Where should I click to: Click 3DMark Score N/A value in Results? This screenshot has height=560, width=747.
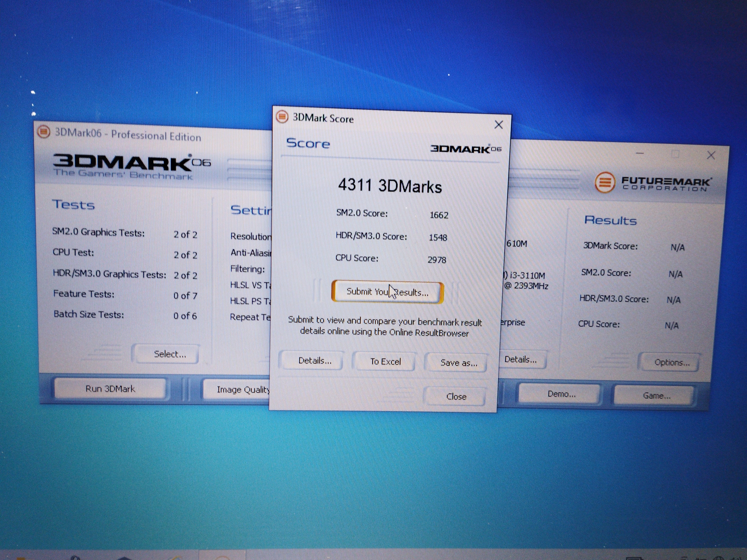677,247
